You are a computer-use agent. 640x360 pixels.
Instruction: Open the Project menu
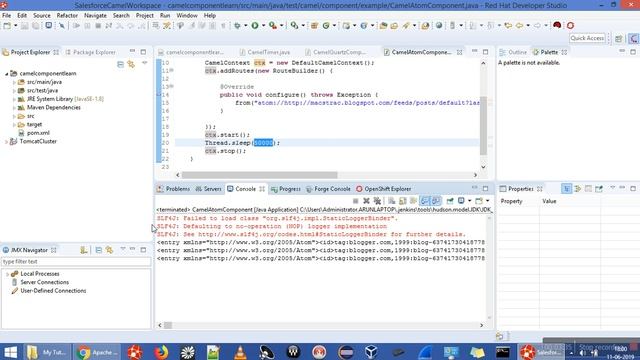[x=144, y=16]
